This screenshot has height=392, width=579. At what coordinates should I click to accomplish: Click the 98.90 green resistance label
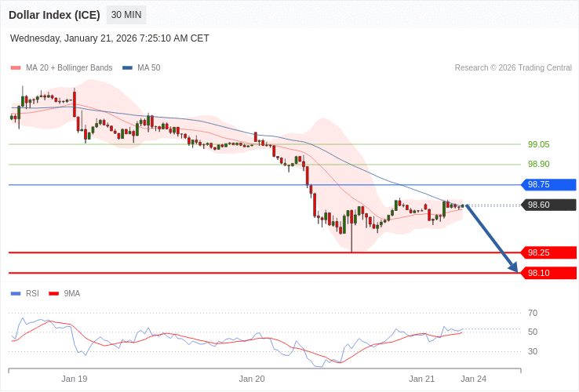539,165
